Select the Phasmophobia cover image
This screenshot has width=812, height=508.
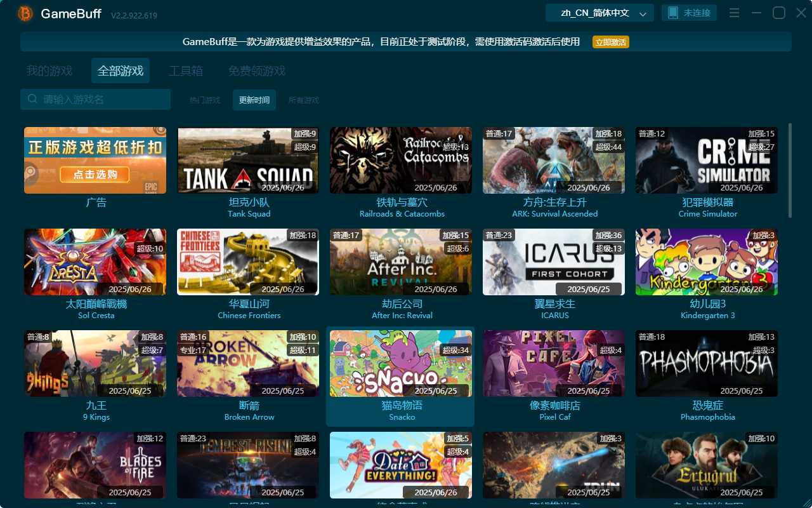[x=707, y=363]
